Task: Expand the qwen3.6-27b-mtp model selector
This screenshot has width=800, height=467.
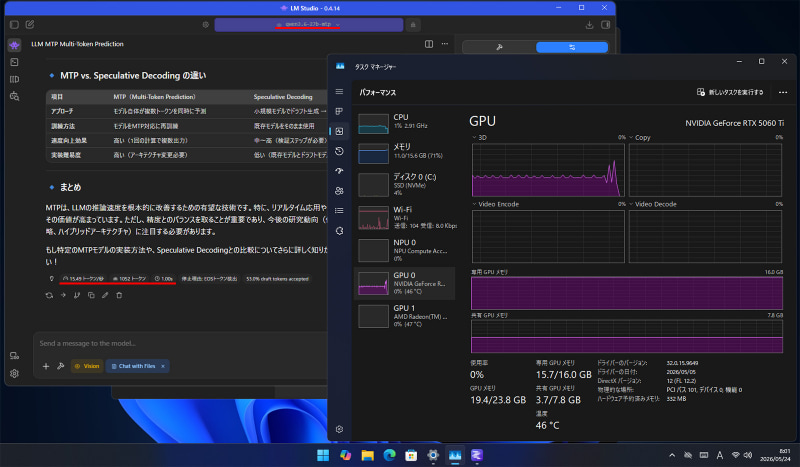Action: tap(309, 24)
